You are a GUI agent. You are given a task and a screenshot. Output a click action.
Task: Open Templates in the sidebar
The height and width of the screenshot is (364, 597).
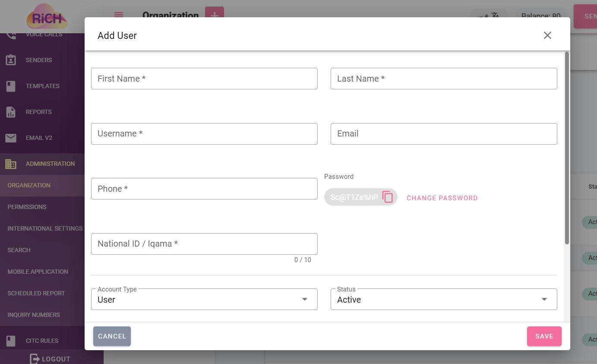[42, 86]
